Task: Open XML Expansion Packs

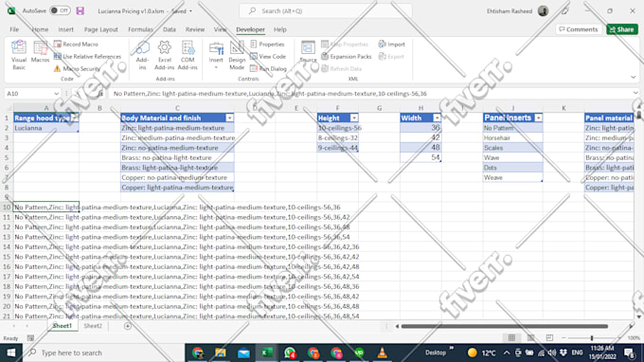Action: [347, 56]
